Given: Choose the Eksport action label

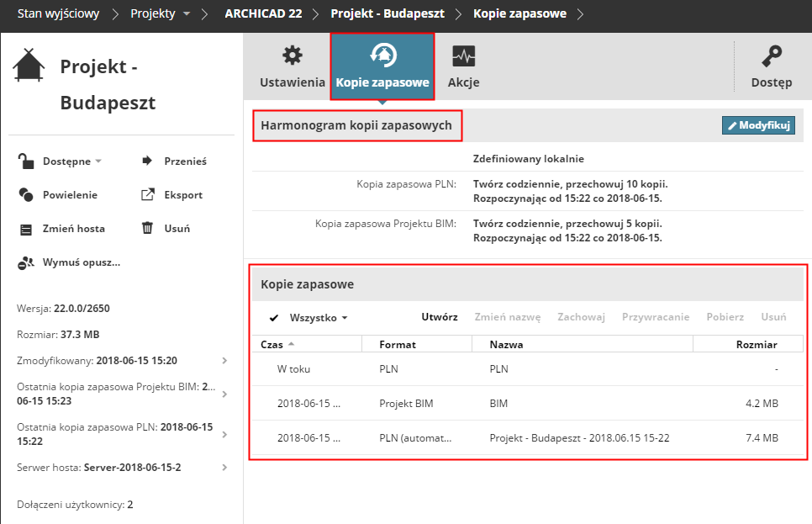Looking at the screenshot, I should click(x=183, y=195).
